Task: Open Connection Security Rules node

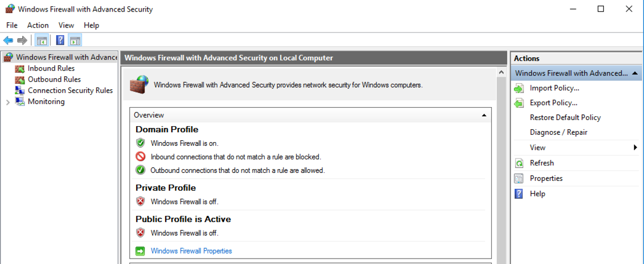Action: [x=70, y=90]
